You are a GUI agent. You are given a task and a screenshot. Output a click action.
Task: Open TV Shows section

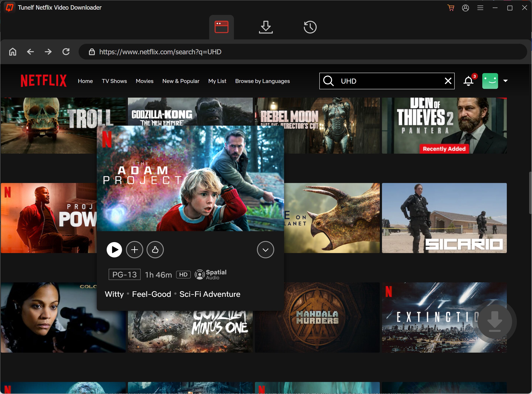click(114, 81)
